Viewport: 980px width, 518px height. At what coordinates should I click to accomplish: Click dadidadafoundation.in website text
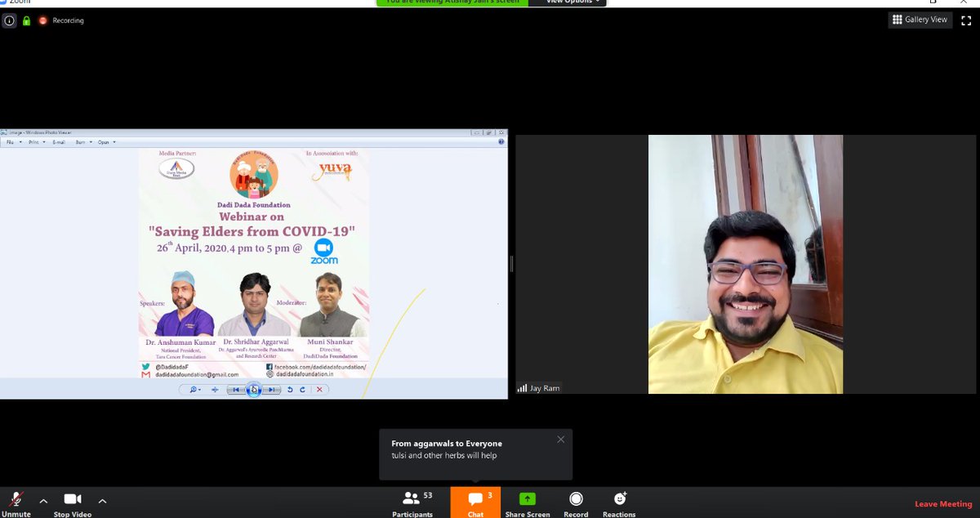305,374
